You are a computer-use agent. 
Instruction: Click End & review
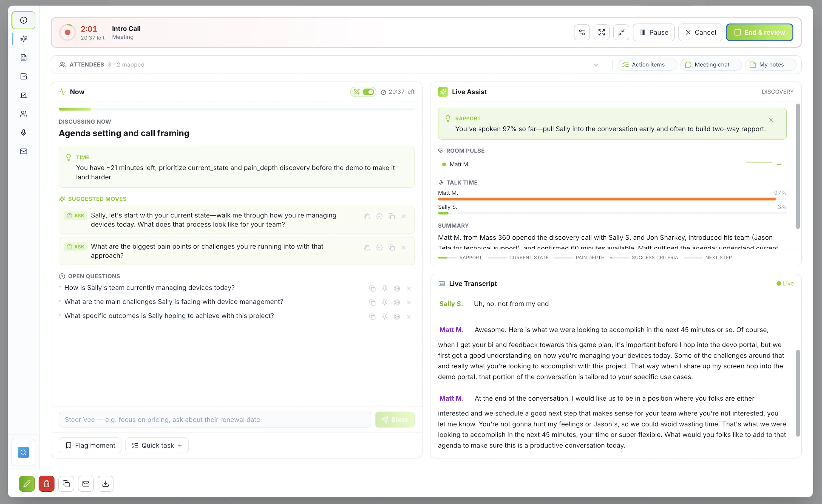759,32
